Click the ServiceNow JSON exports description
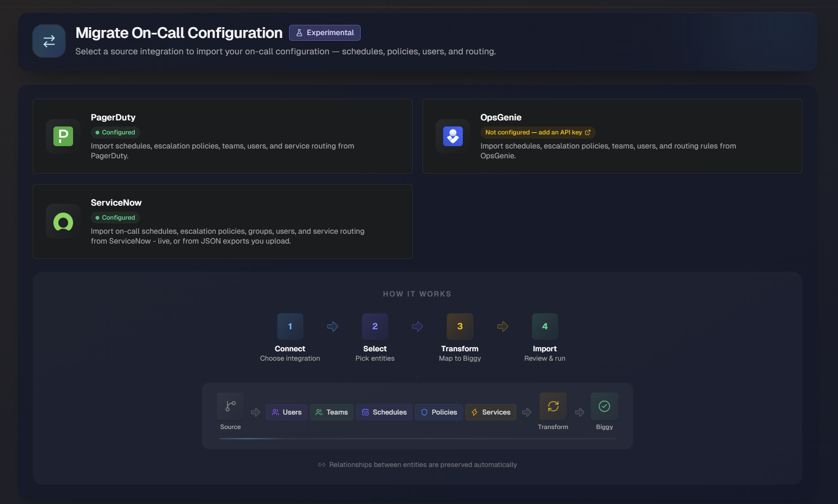Screen dimensions: 838x504 [228, 236]
